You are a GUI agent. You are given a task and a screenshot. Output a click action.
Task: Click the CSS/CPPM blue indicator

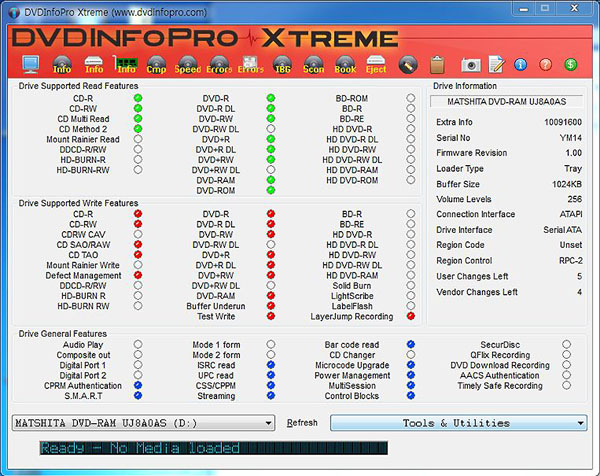(x=271, y=385)
